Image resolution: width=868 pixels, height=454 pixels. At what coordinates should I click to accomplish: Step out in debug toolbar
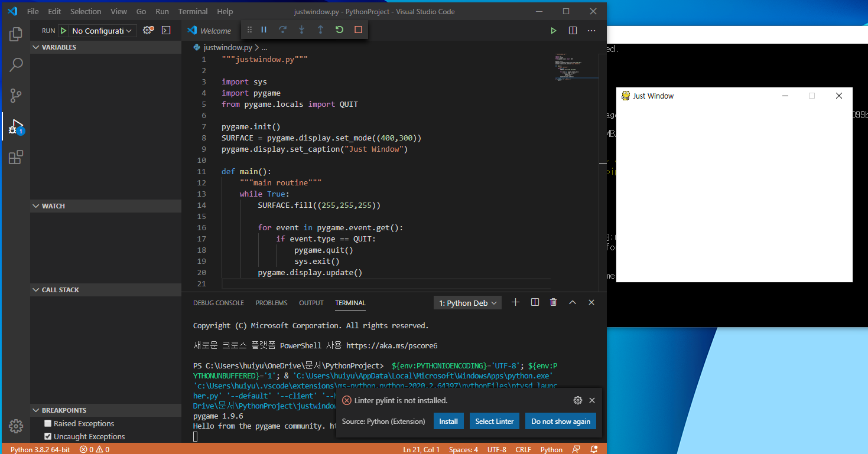(x=321, y=30)
